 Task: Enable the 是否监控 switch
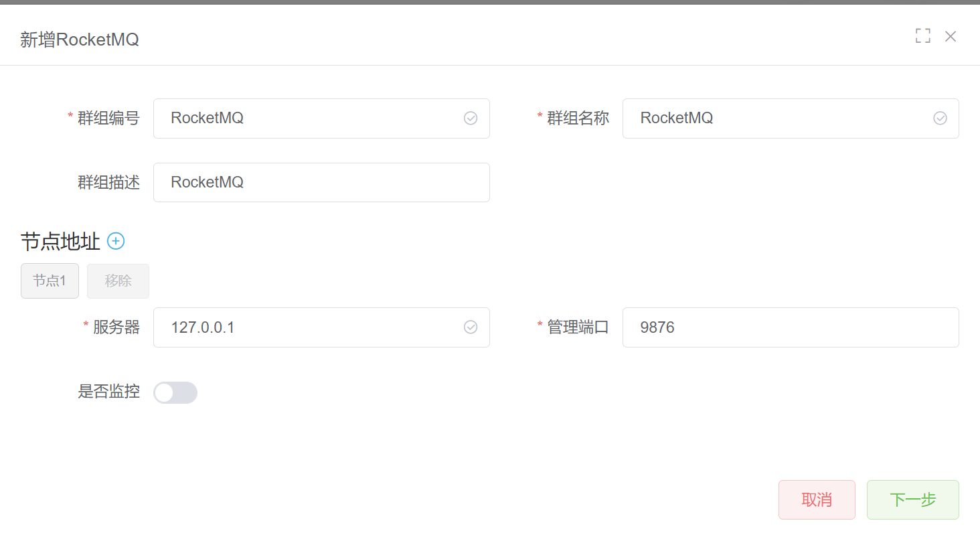175,393
